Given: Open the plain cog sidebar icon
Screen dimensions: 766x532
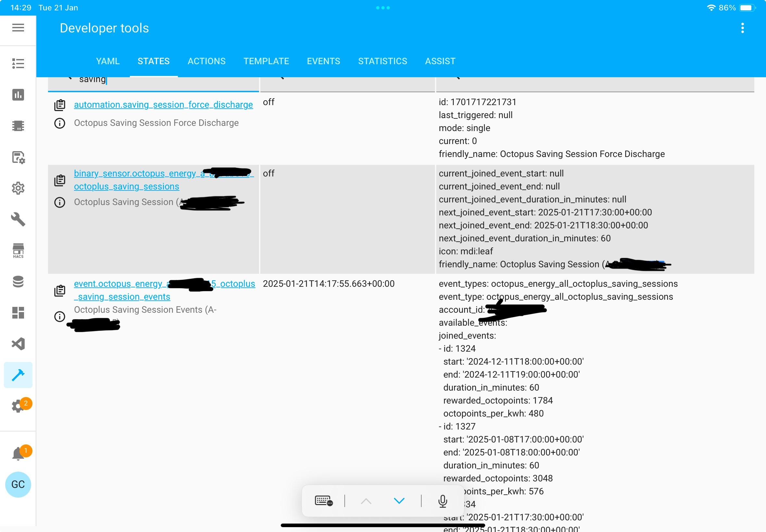Looking at the screenshot, I should click(x=18, y=188).
